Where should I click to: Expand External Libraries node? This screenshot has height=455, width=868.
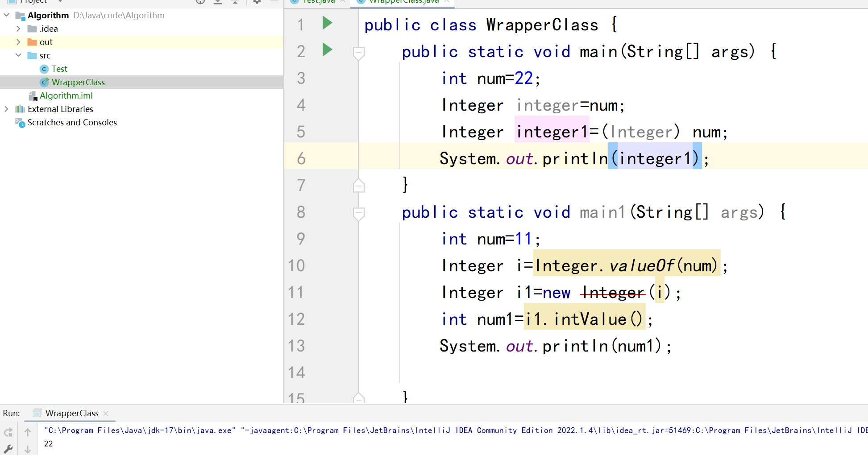click(x=6, y=109)
